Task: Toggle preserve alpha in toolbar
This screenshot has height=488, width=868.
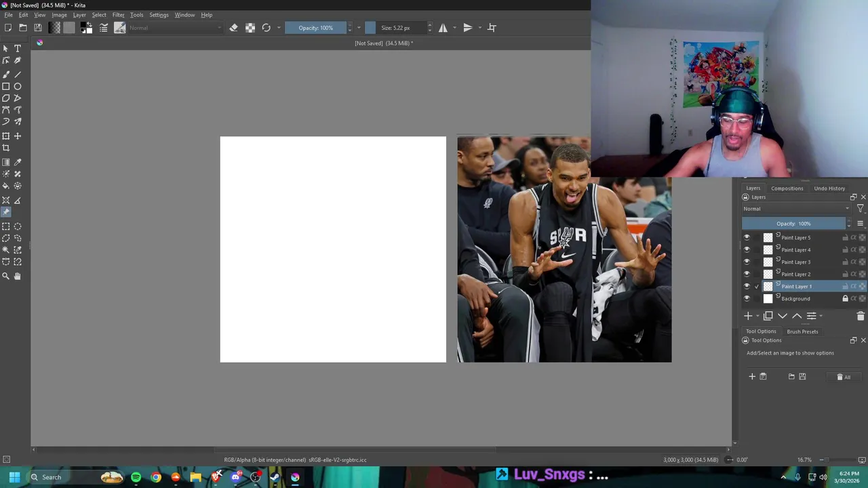Action: tap(250, 28)
